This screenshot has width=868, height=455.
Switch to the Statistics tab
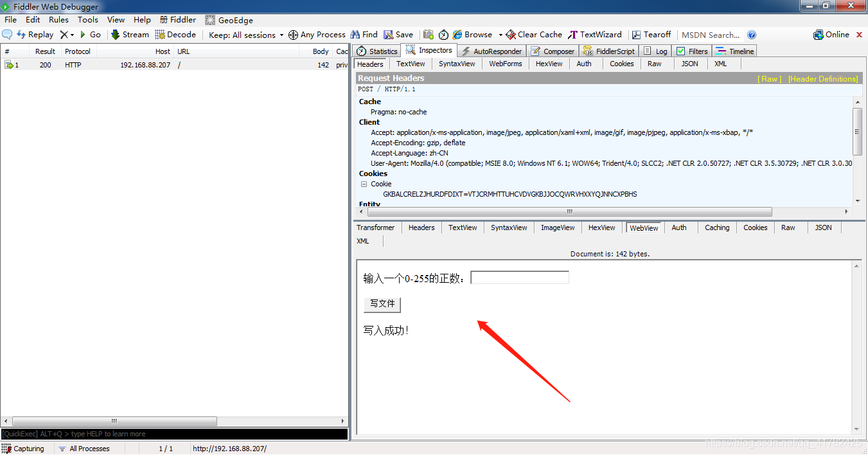(x=377, y=51)
